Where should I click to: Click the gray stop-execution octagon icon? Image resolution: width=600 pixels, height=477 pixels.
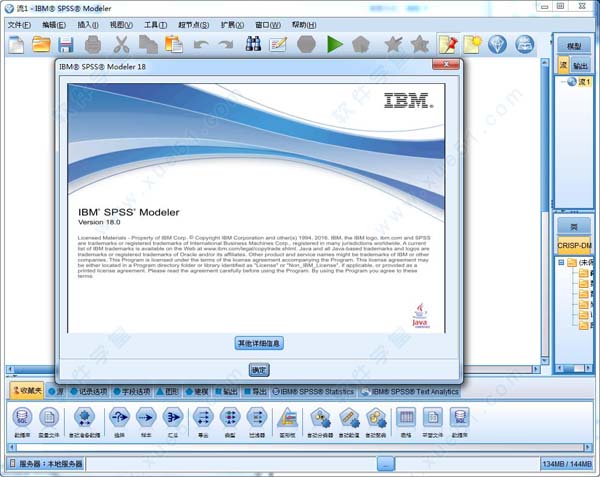(306, 44)
